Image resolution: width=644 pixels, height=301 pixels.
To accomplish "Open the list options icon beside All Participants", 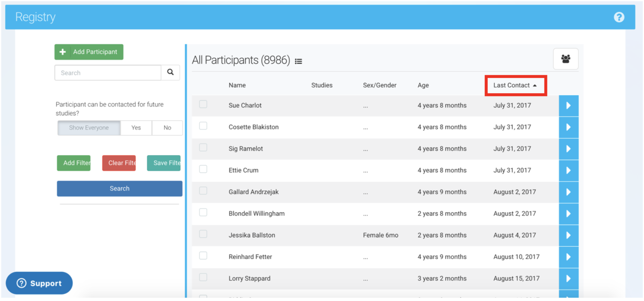I will (x=299, y=61).
